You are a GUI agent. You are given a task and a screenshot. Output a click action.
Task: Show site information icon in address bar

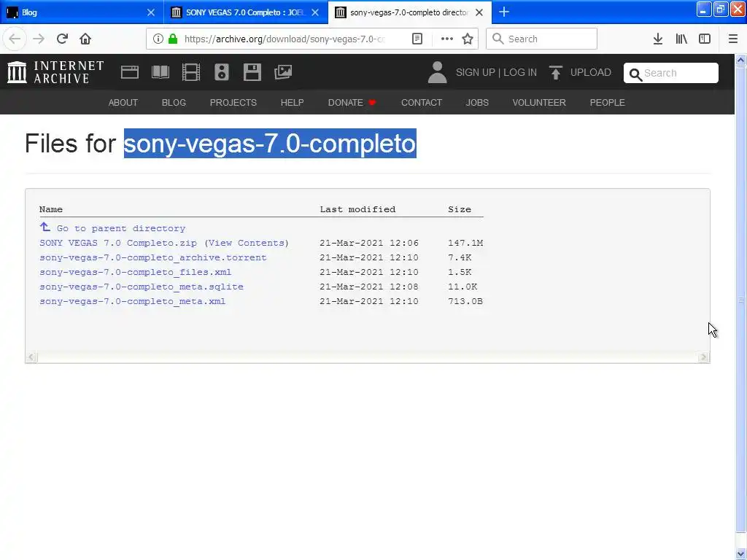point(158,39)
